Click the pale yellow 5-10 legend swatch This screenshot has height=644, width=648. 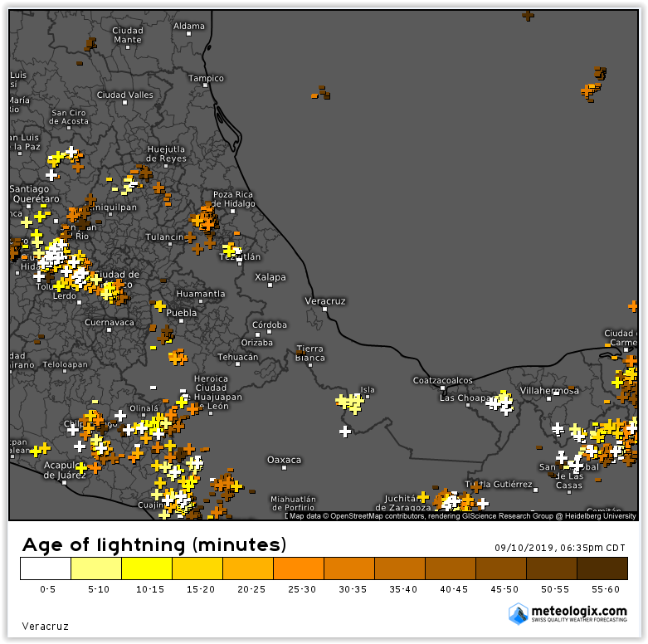coord(96,568)
